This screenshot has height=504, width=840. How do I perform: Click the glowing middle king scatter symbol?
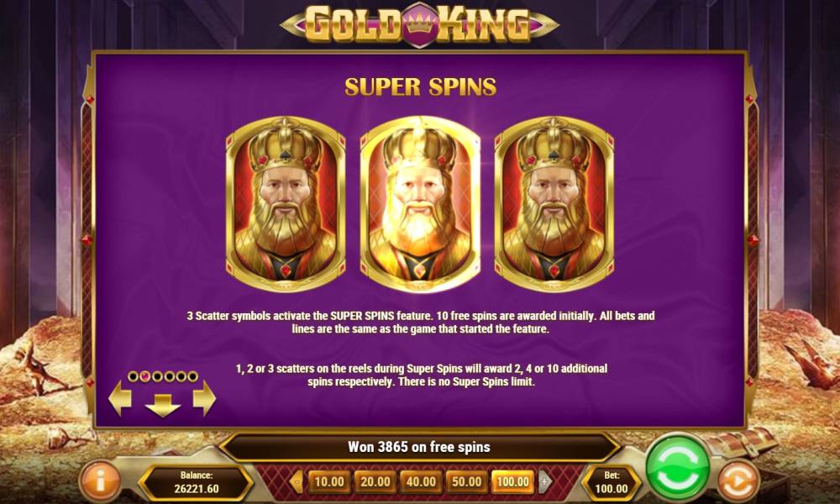coord(420,203)
